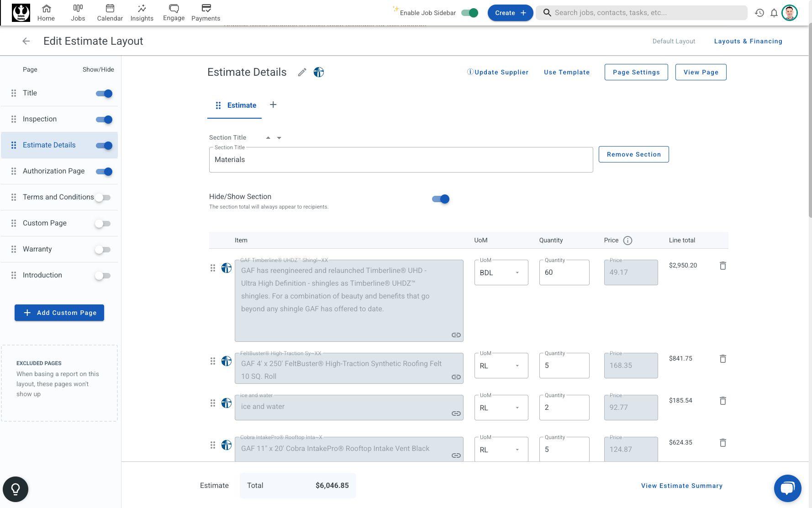Click Remove Section
Screen dimensions: 812x508
point(634,154)
